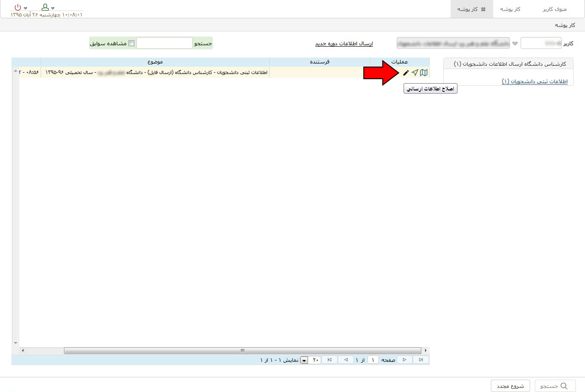Click the green send arrow icon
585x392 pixels.
(415, 73)
